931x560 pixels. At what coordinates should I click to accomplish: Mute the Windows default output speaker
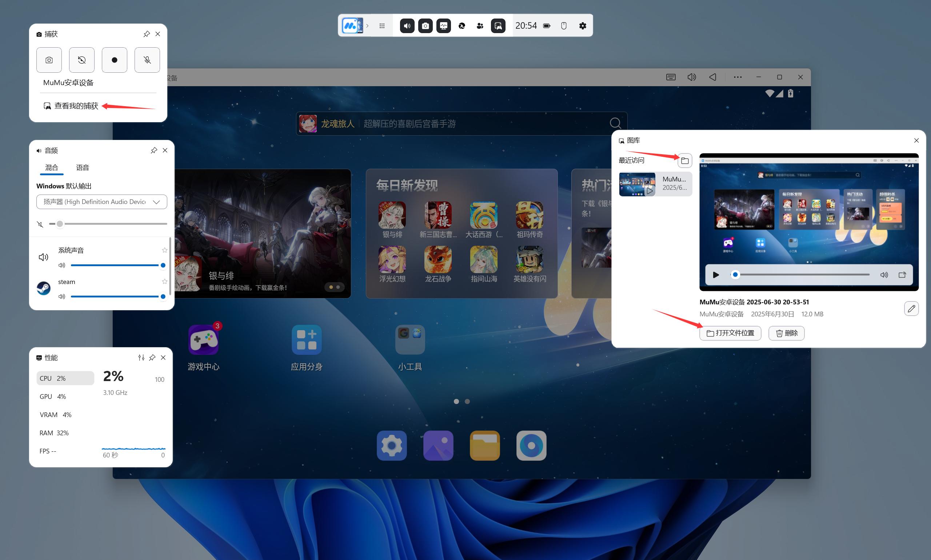(x=40, y=224)
